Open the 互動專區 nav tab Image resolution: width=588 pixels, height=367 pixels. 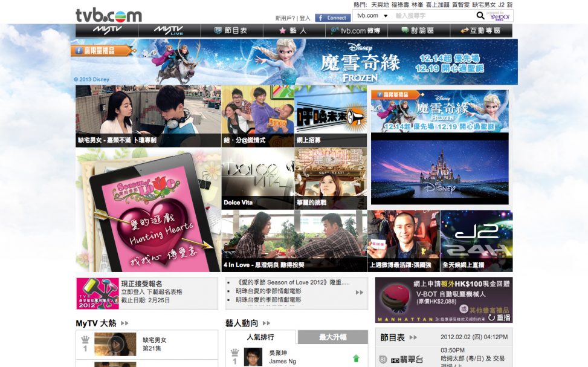(481, 30)
